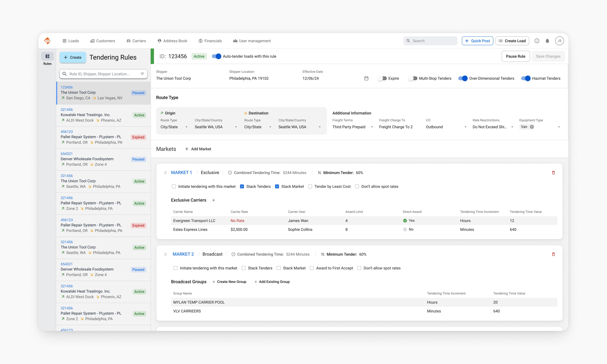This screenshot has height=364, width=607.
Task: Open Freight Terms dropdown
Action: click(x=353, y=127)
